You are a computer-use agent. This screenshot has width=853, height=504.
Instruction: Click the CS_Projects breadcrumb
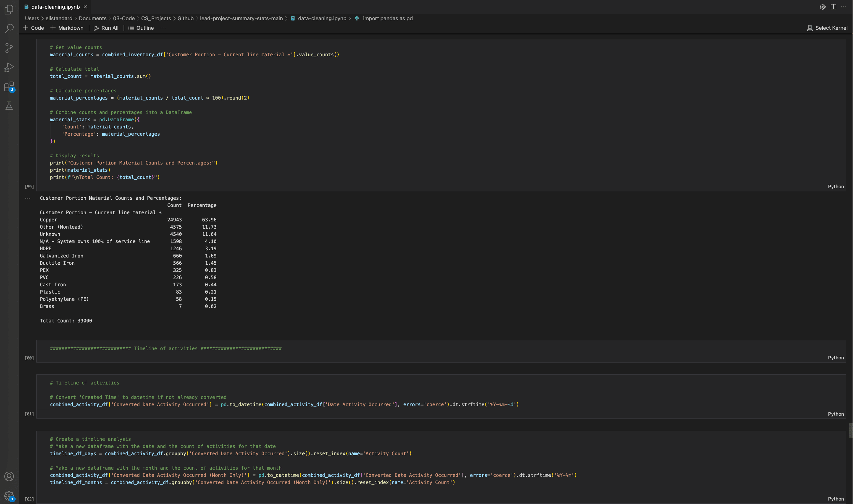pyautogui.click(x=156, y=18)
